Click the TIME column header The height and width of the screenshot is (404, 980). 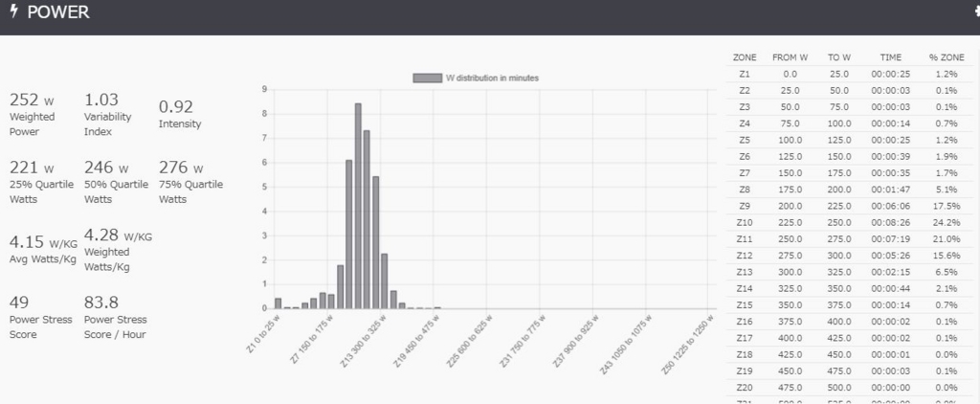[x=891, y=57]
